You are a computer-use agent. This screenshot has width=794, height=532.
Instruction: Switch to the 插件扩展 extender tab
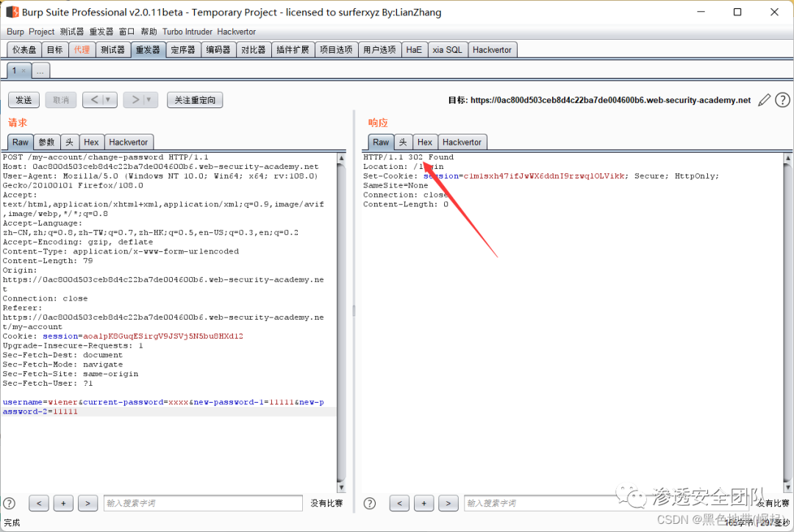(x=293, y=50)
